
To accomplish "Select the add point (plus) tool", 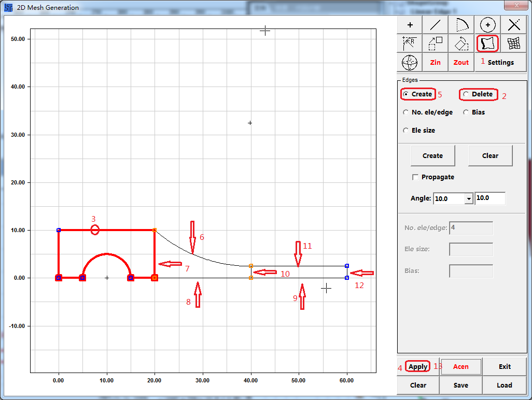I will pos(410,25).
